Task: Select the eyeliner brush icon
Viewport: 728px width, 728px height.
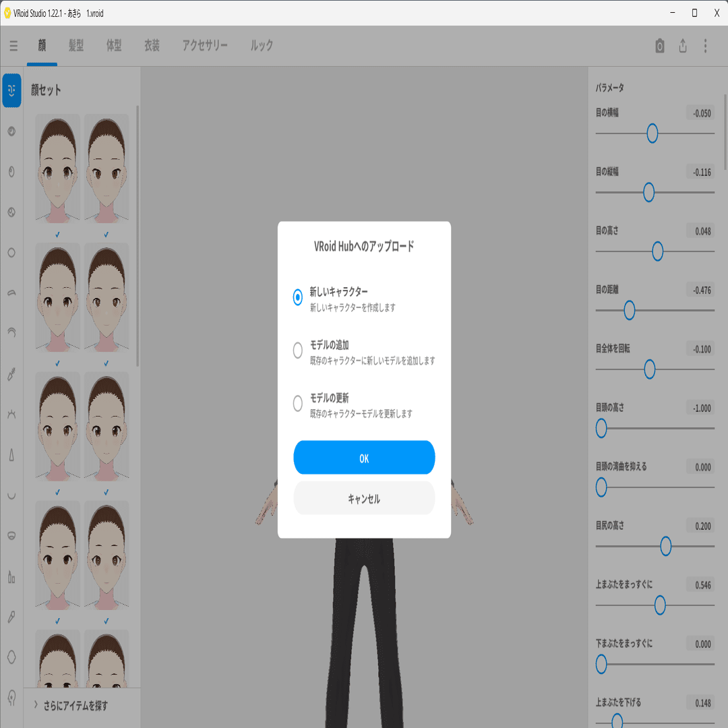Action: (11, 373)
